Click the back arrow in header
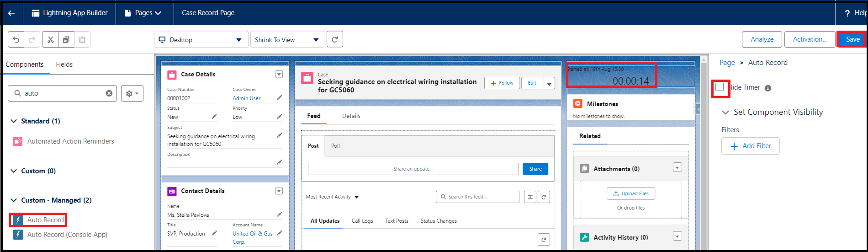This screenshot has height=252, width=868. pyautogui.click(x=11, y=13)
